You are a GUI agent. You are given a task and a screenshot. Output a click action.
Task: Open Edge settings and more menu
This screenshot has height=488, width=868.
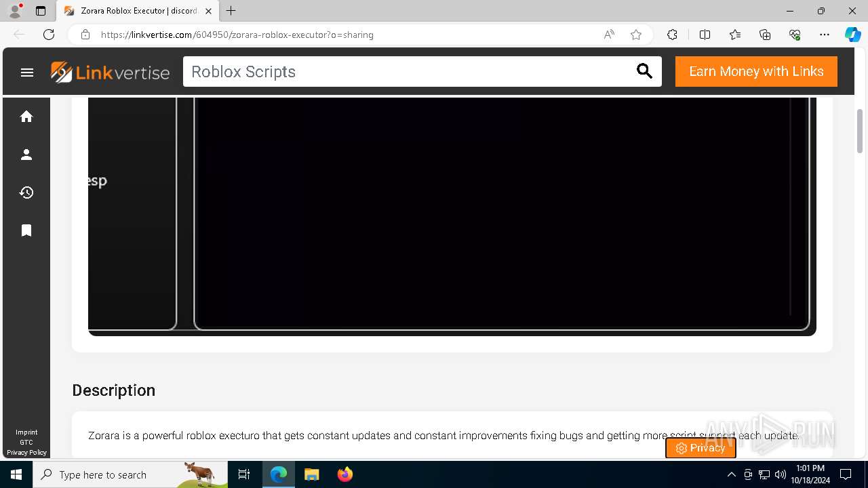coord(825,35)
